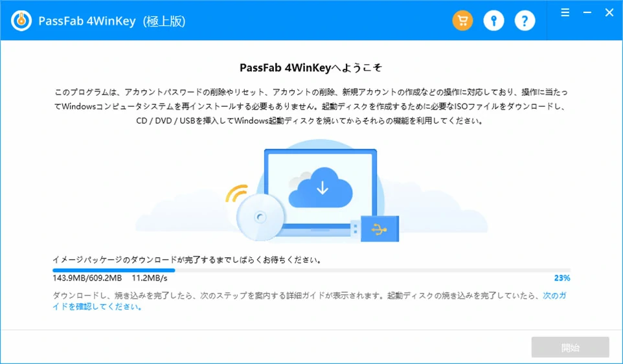Screen dimensions: 623x364
Task: Click the PassFab 4WinKeyへようこそ heading
Action: [311, 68]
